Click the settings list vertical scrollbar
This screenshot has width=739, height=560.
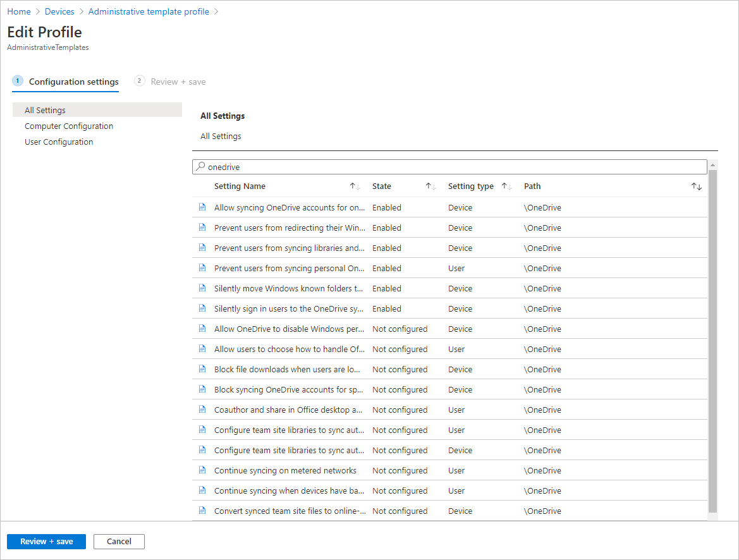click(x=712, y=341)
